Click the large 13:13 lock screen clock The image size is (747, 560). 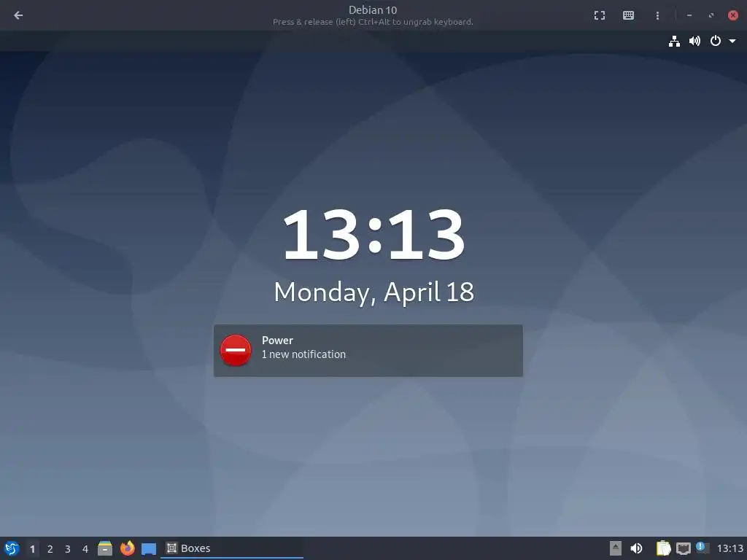(373, 234)
